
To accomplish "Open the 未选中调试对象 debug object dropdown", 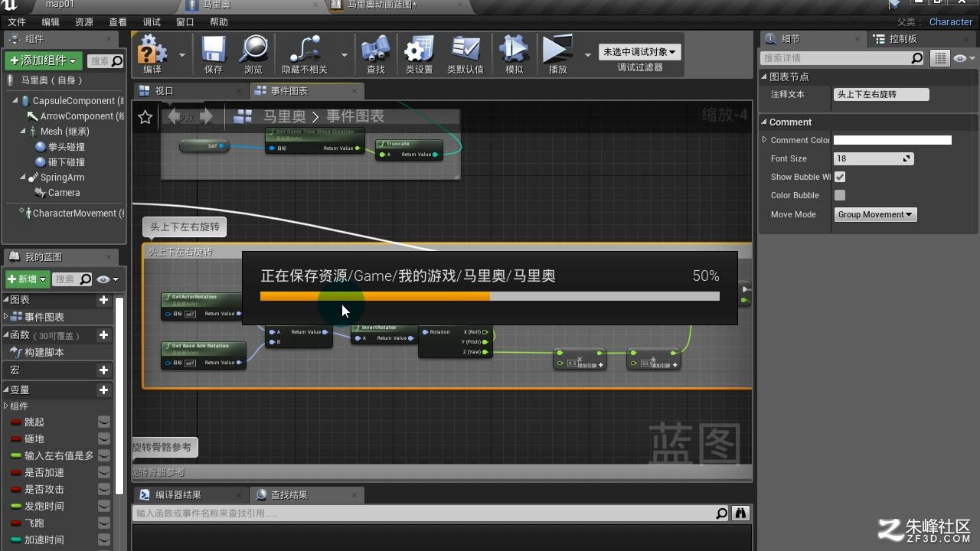I will pos(640,52).
